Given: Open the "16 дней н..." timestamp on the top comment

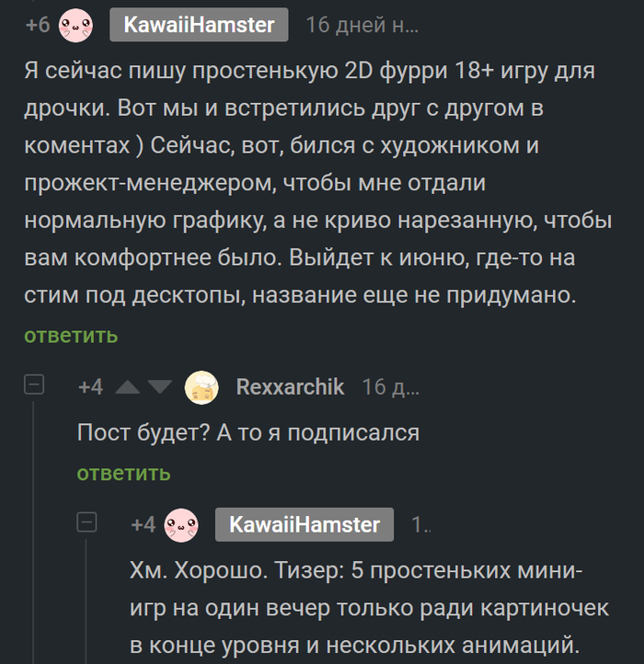Looking at the screenshot, I should coord(362,25).
